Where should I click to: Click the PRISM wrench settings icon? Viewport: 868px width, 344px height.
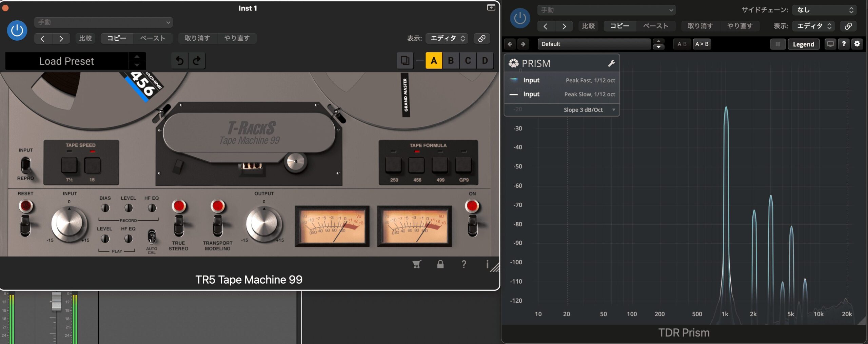[611, 63]
